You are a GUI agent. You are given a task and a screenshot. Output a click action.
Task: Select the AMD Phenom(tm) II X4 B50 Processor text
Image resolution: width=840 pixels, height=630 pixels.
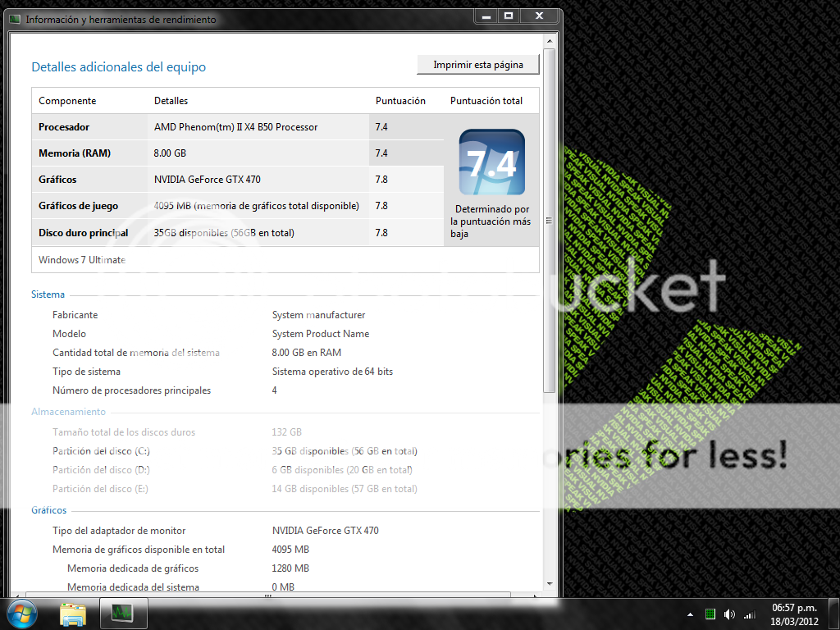(235, 127)
